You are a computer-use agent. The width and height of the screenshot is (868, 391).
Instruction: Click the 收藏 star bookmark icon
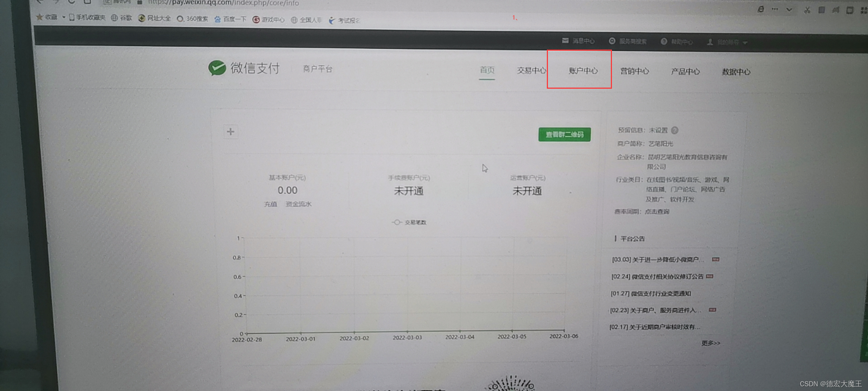(40, 17)
